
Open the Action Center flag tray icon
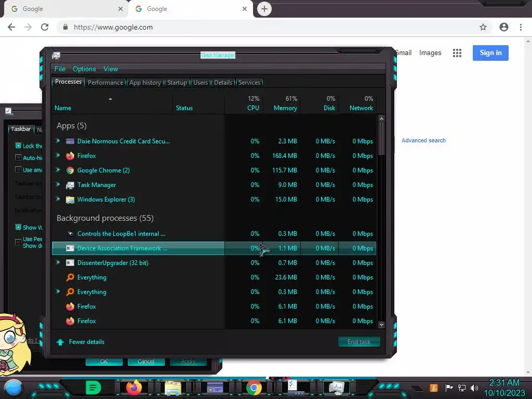pos(449,388)
